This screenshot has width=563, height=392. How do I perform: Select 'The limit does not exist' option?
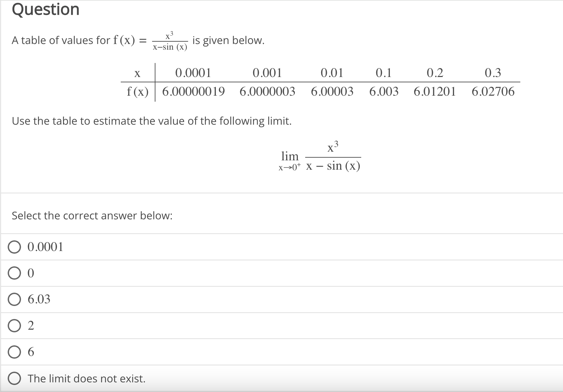[14, 378]
